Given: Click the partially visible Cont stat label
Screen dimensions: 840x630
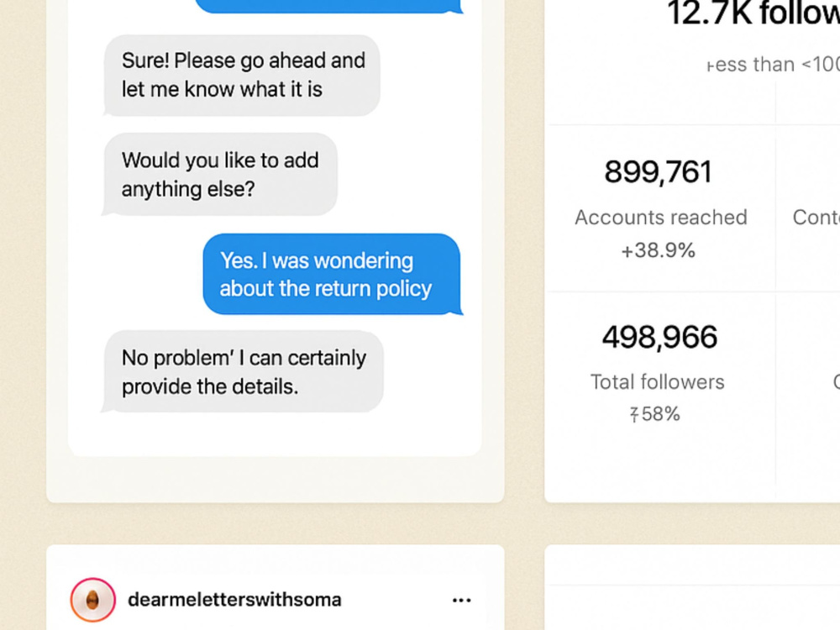Looking at the screenshot, I should pos(816,217).
